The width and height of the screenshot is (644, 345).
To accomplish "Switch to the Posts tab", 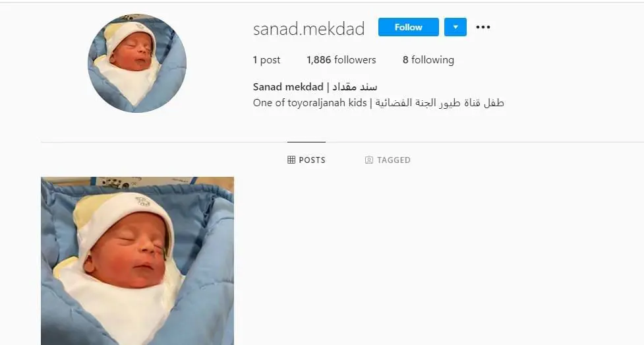I will coord(307,160).
